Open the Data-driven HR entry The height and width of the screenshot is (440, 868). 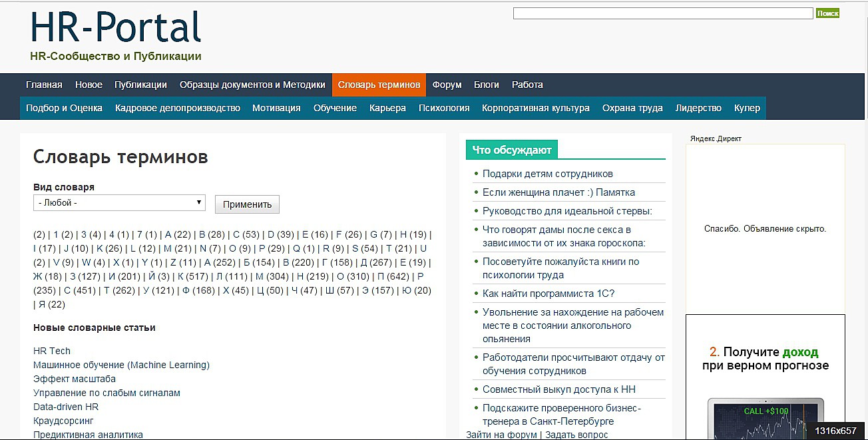click(x=66, y=407)
